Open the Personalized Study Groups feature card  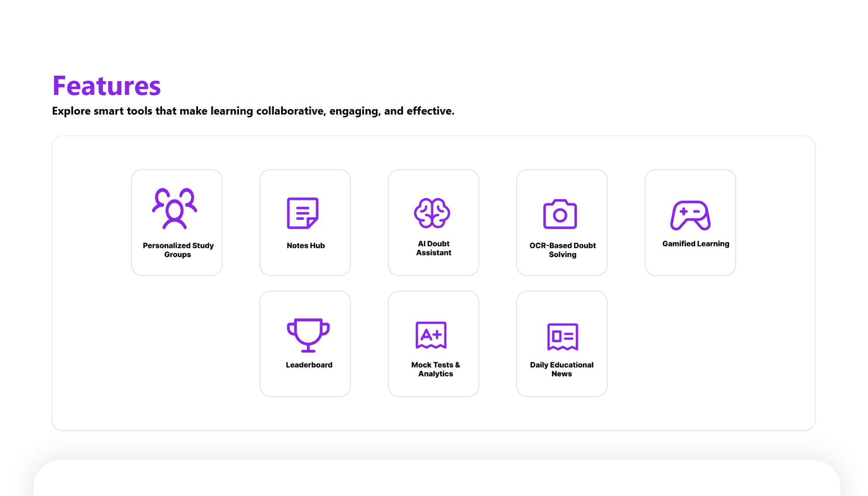[x=176, y=222]
